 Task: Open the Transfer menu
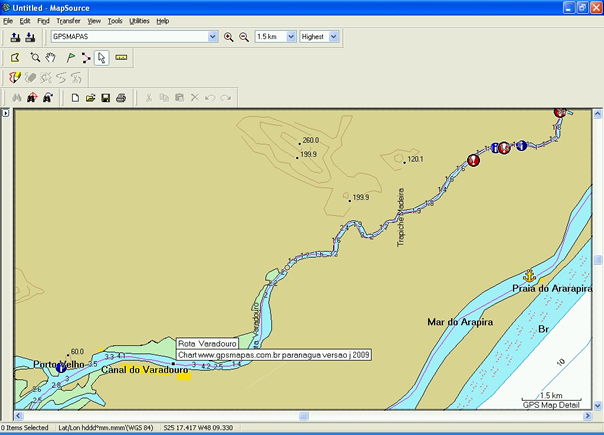coord(68,20)
